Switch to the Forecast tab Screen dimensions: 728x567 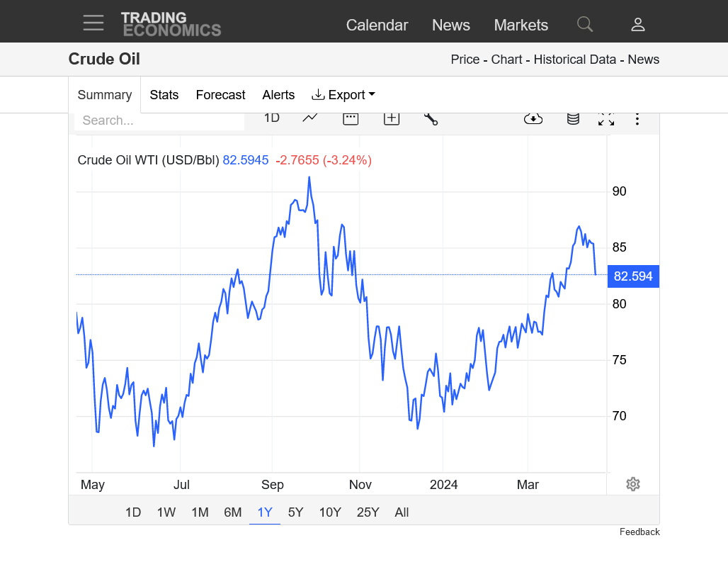tap(220, 95)
